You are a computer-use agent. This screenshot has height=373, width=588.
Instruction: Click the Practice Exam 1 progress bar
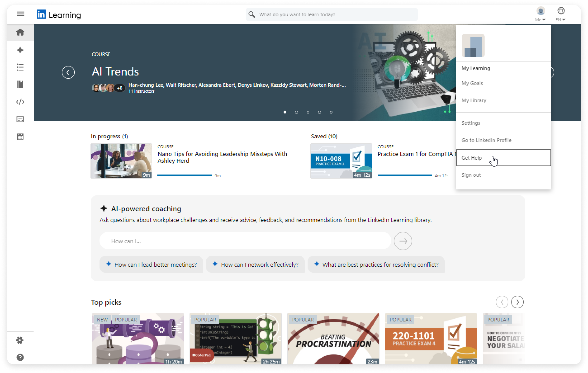point(405,175)
